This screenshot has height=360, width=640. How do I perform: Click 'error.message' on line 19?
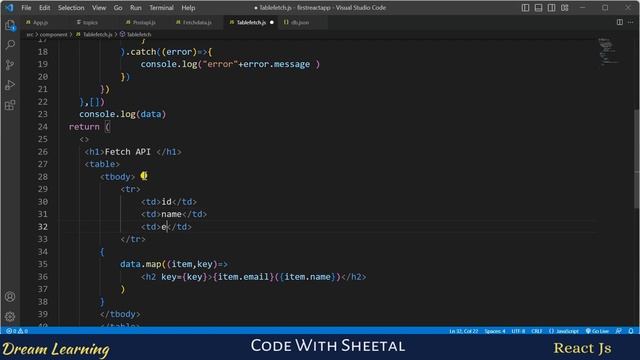pyautogui.click(x=276, y=64)
